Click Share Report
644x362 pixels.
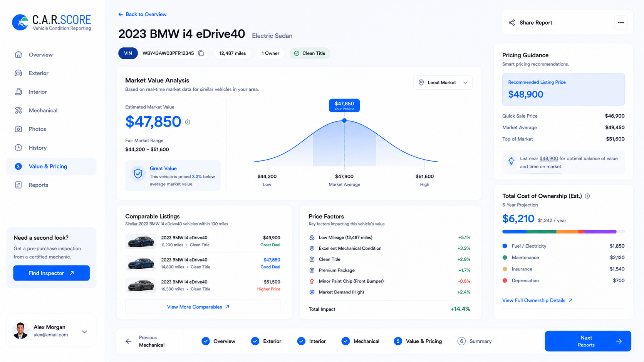tap(530, 23)
